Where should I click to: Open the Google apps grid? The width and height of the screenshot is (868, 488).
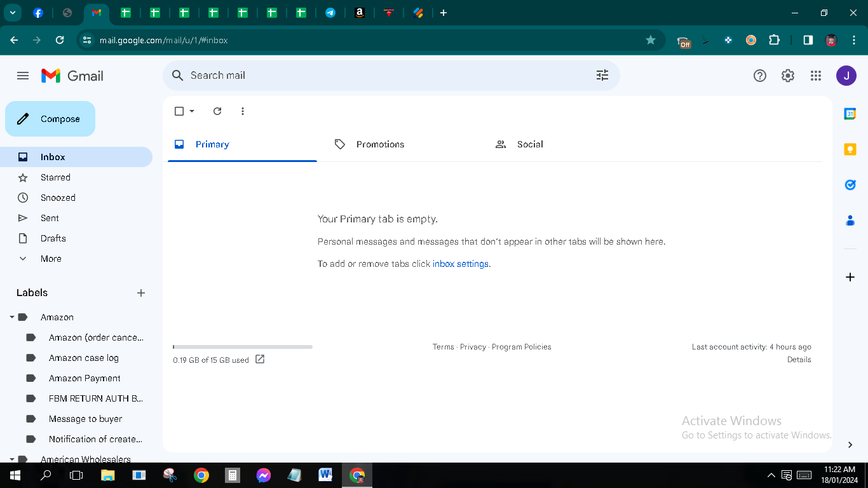click(816, 76)
